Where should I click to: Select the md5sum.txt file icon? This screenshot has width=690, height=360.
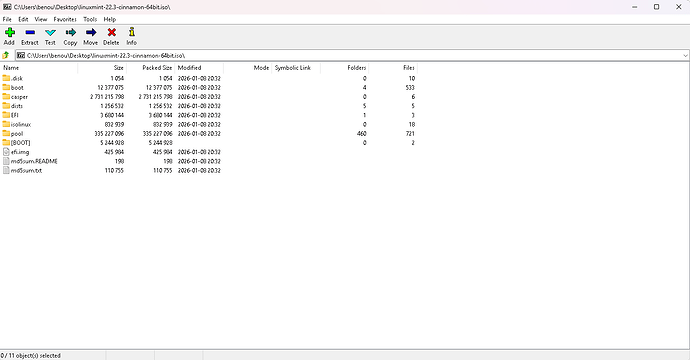coord(6,170)
